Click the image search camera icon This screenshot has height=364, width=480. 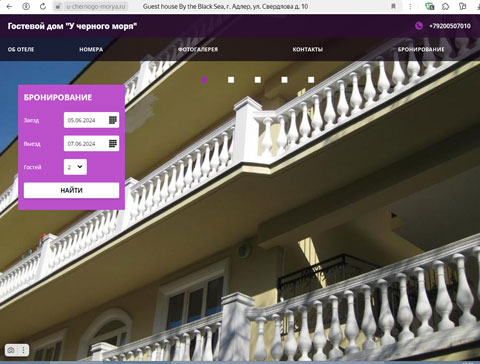click(x=11, y=350)
